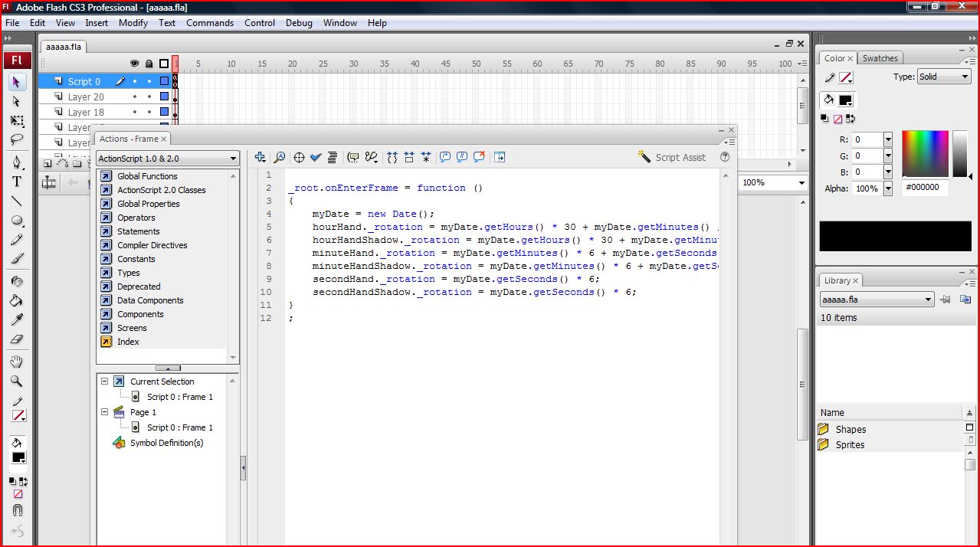This screenshot has height=547, width=980.
Task: Open the Index entry in Actions toolbox
Action: coord(120,342)
